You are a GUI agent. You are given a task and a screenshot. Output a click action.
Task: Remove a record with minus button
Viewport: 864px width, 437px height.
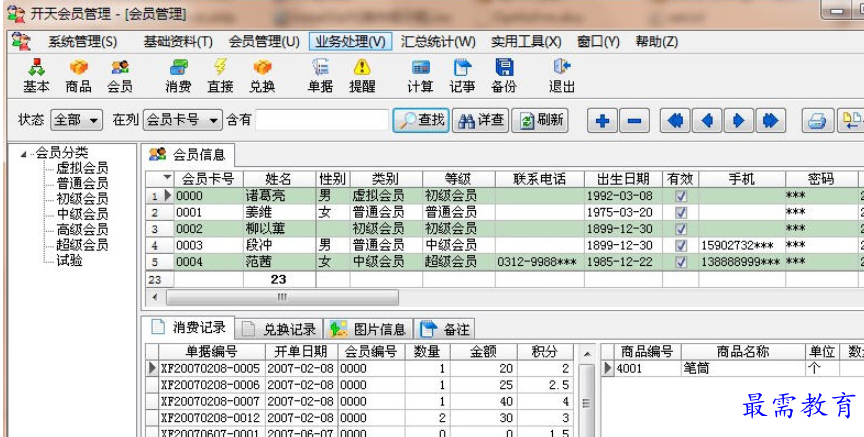tap(634, 120)
